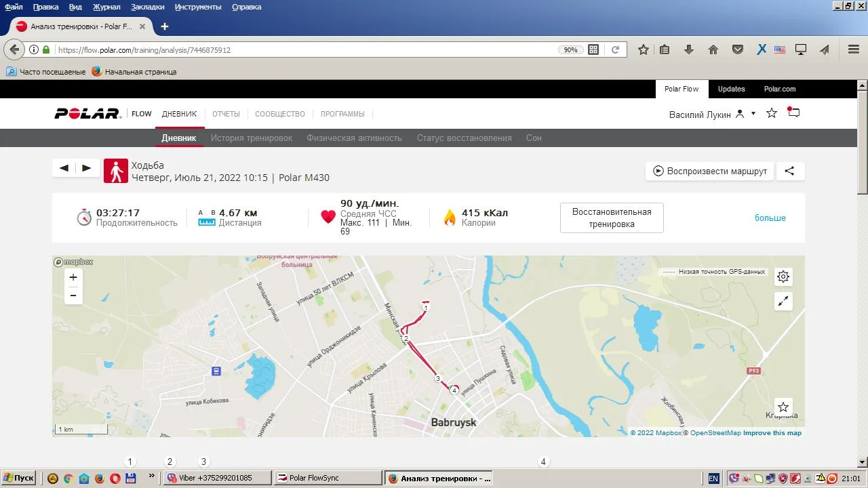Bookmark this page with star icon

click(644, 49)
